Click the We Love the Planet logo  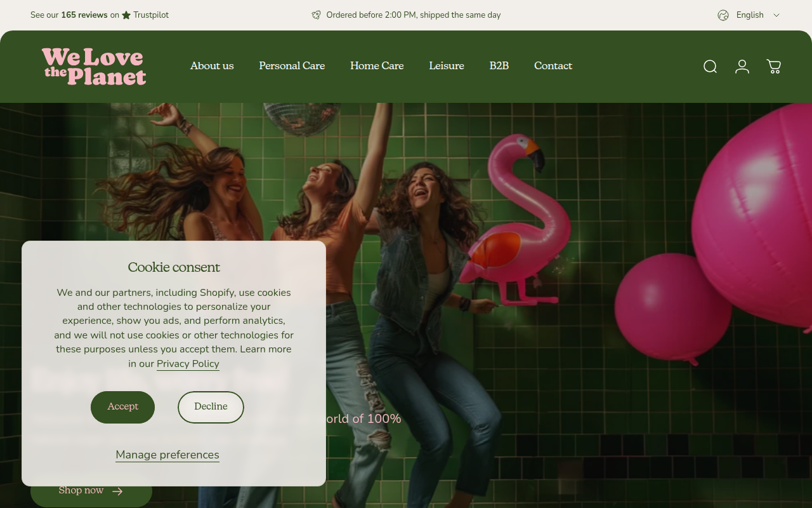[94, 67]
